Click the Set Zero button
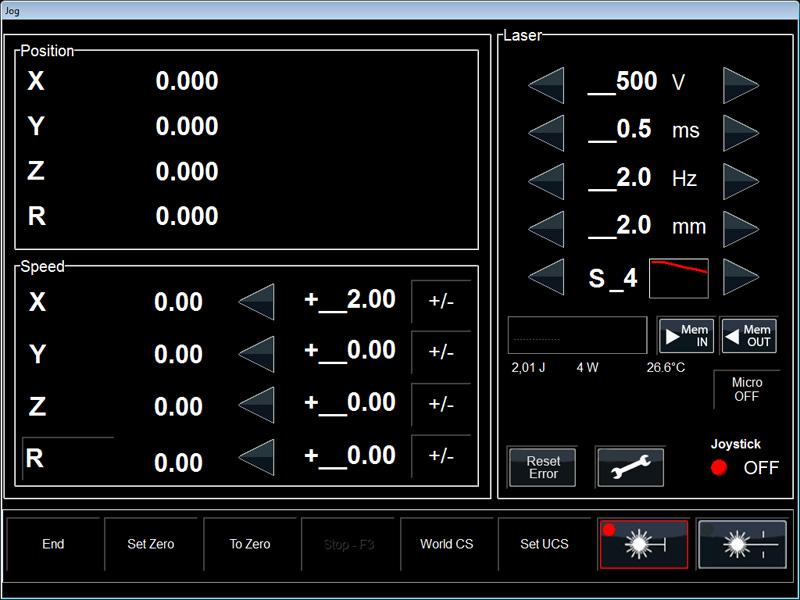Screen dimensions: 800x600 click(151, 544)
